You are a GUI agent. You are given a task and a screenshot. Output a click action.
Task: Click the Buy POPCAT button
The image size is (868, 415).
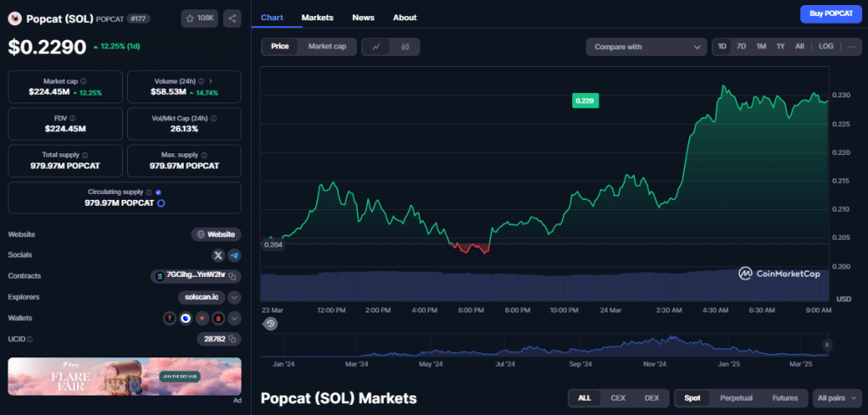pos(831,14)
